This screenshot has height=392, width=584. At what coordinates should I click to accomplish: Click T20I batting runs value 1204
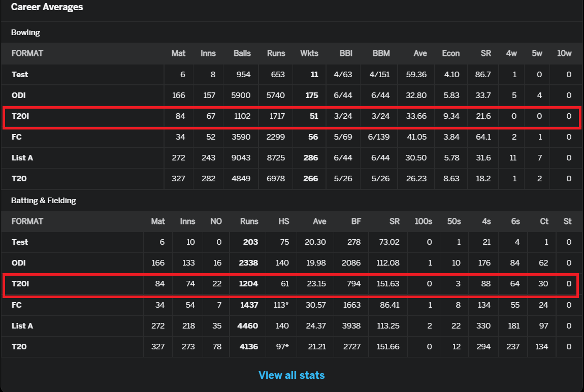pos(248,284)
